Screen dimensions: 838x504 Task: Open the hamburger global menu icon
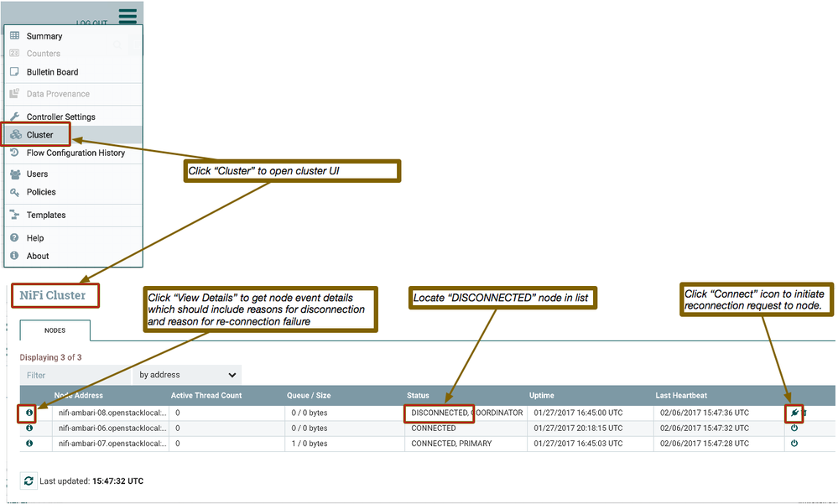[128, 16]
